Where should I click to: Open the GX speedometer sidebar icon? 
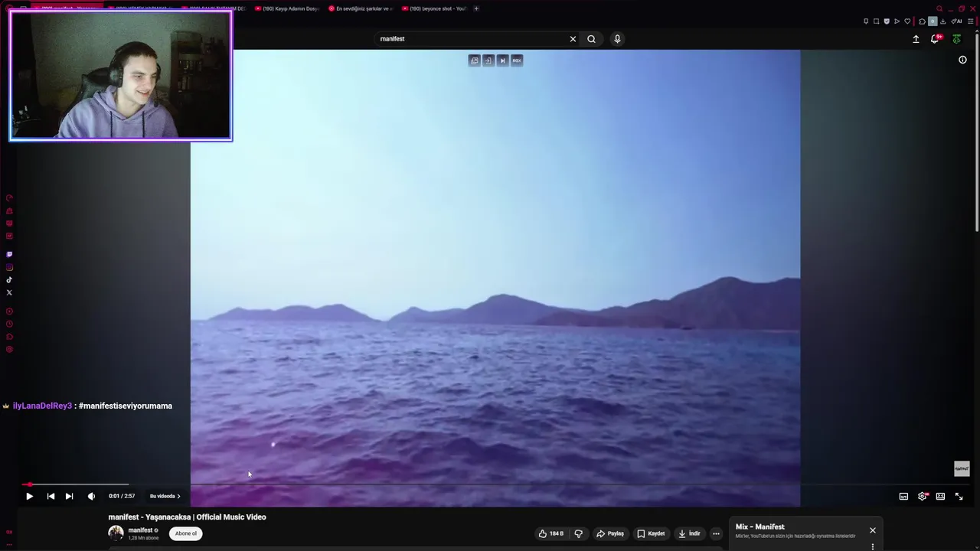click(9, 198)
